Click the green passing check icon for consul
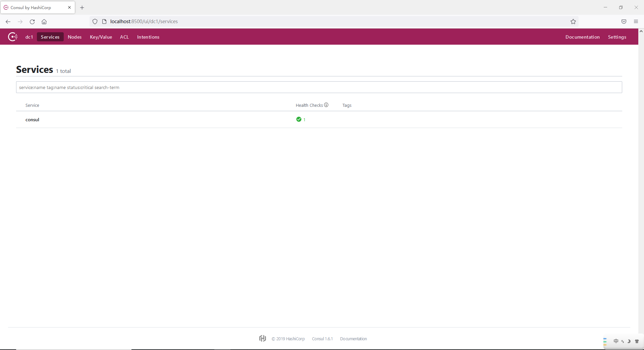The height and width of the screenshot is (350, 644). (x=299, y=119)
